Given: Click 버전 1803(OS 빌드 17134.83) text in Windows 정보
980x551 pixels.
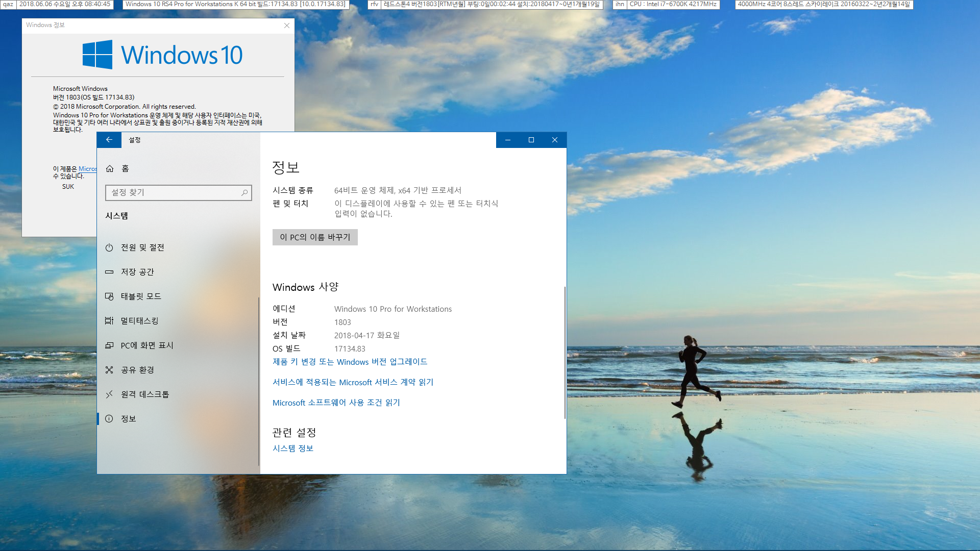Looking at the screenshot, I should (x=94, y=97).
